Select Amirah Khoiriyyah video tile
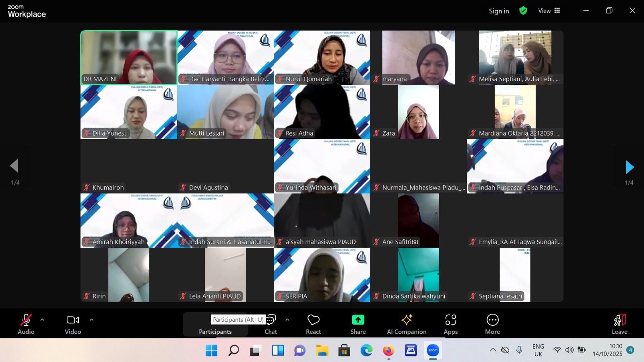This screenshot has height=362, width=644. pos(129,220)
